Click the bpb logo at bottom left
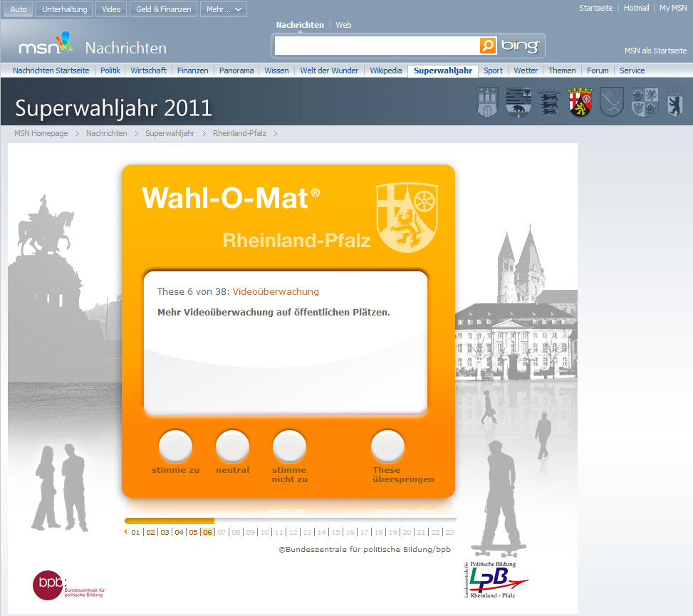 pyautogui.click(x=68, y=585)
